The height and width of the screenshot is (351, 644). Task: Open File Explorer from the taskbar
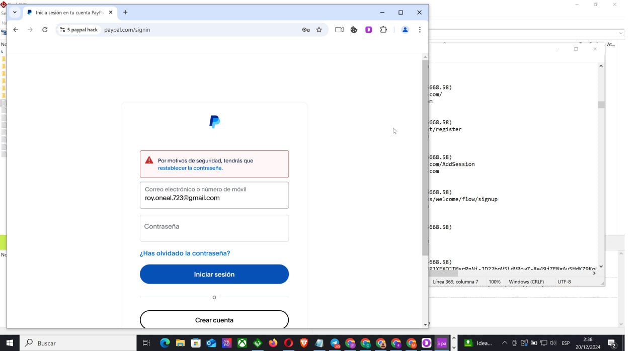(x=180, y=343)
